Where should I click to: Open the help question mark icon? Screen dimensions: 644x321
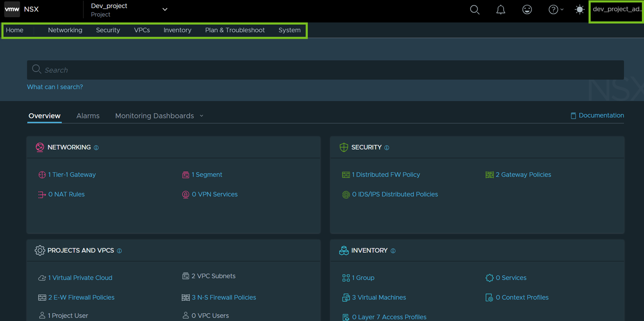click(x=553, y=9)
